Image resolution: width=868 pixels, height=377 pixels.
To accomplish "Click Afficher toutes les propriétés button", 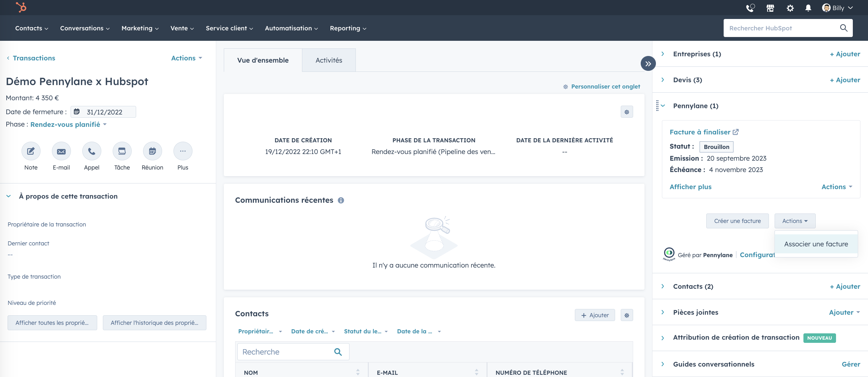I will pos(52,323).
